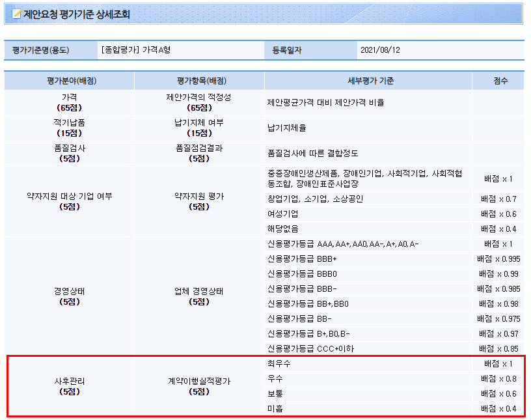Select '약자지원 대상 기업 여부 (5점)' cell

[x=70, y=201]
